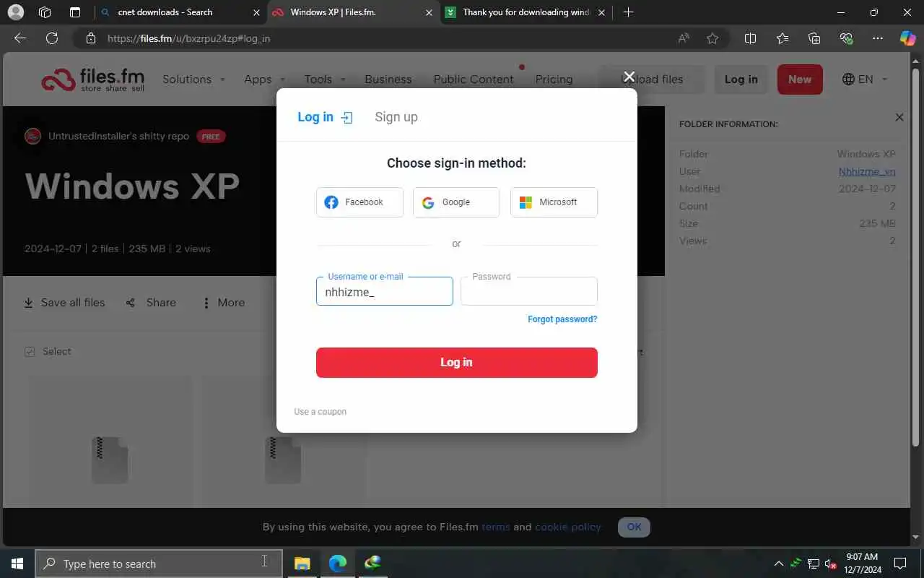This screenshot has height=578, width=924.
Task: Click the red New button
Action: [800, 79]
